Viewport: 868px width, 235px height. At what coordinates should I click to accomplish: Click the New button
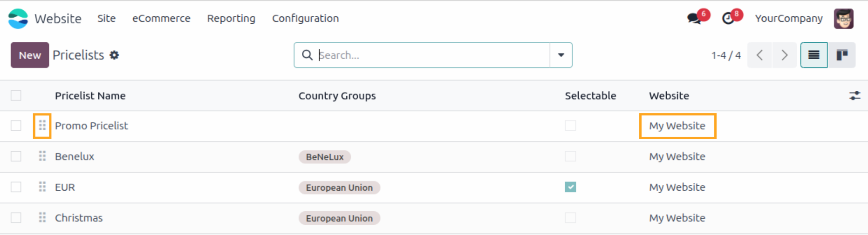point(30,55)
